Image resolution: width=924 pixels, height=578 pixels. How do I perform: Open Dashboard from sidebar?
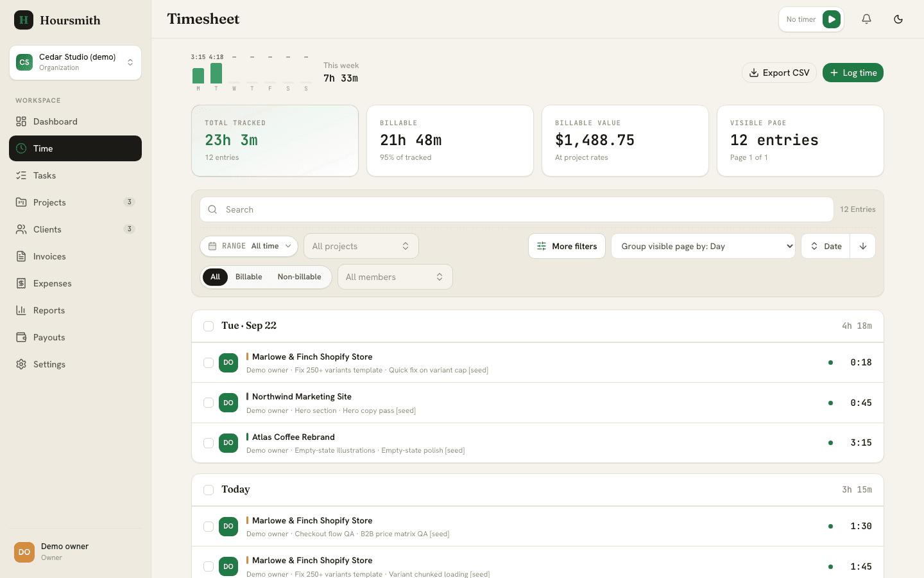75,121
